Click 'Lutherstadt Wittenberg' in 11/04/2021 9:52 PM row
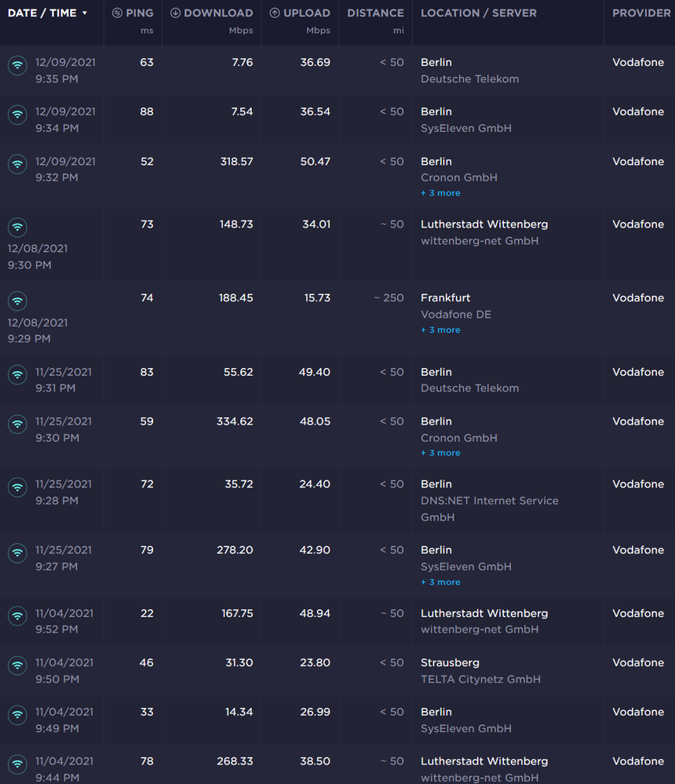 pyautogui.click(x=484, y=613)
